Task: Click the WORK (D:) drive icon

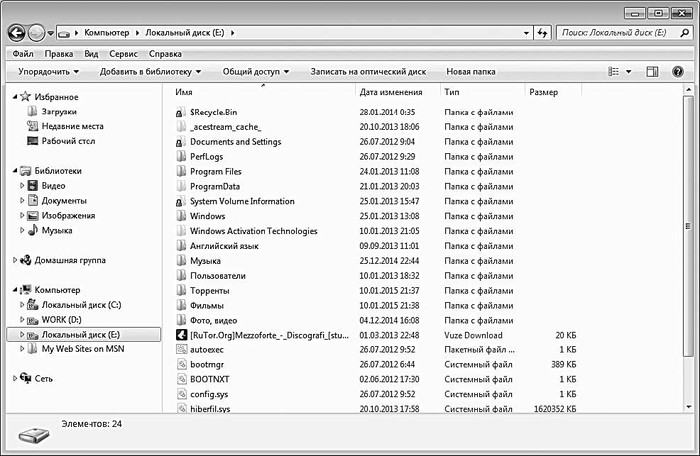Action: point(33,320)
